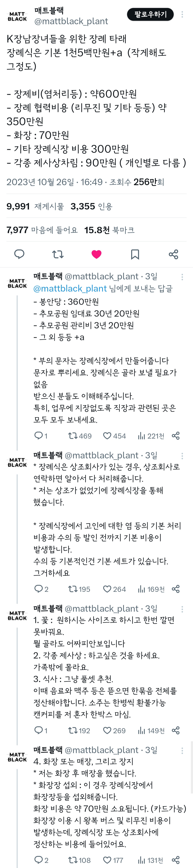Click the 팔로우하기 follow button
Viewport: 193px width, 868px height.
(x=150, y=14)
